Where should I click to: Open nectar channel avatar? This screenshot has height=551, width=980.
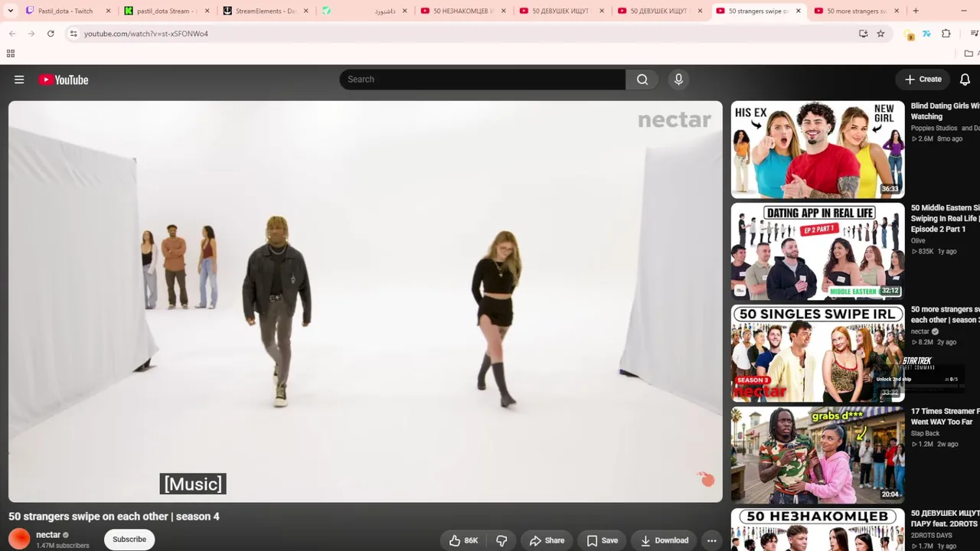(x=19, y=539)
